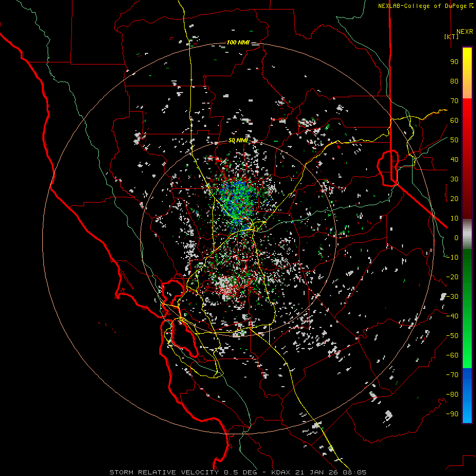Select the -80 knot scale label

point(452,395)
